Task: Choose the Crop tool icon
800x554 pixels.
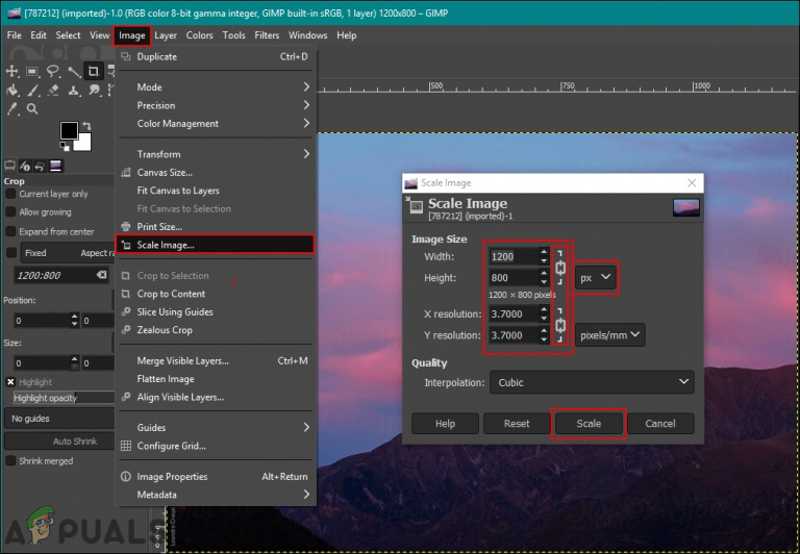Action: [x=93, y=71]
